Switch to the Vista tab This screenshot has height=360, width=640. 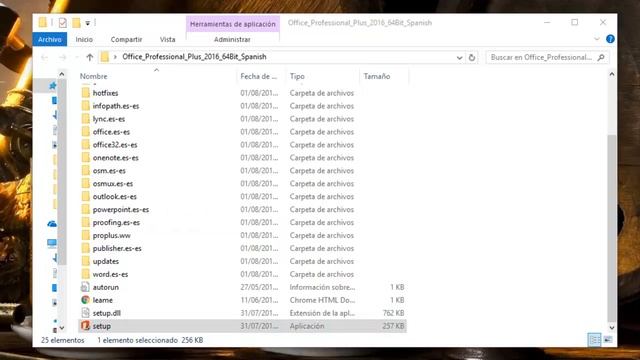[167, 39]
